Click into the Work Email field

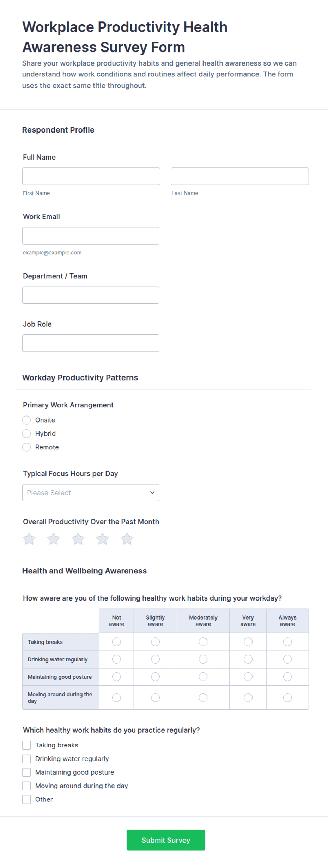click(x=91, y=236)
